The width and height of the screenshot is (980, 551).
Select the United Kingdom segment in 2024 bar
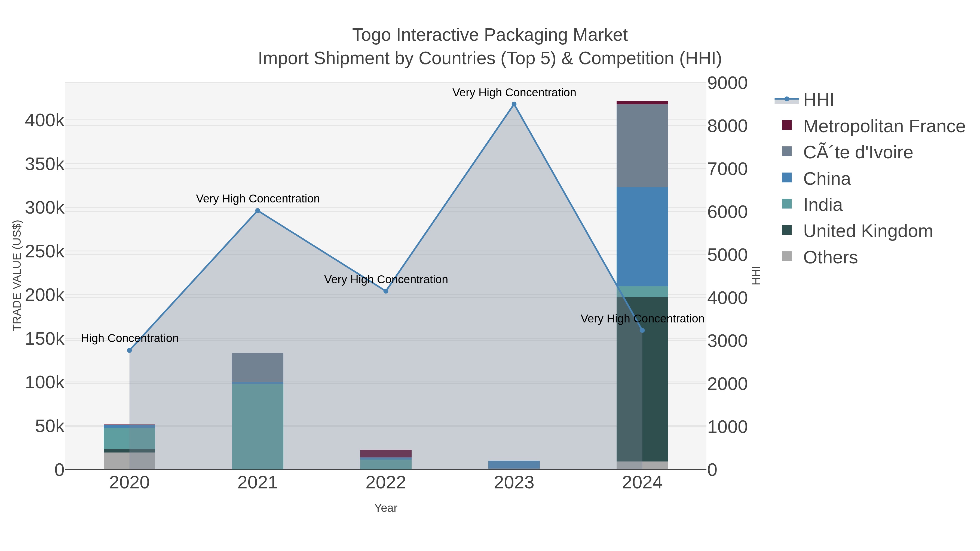pos(642,379)
